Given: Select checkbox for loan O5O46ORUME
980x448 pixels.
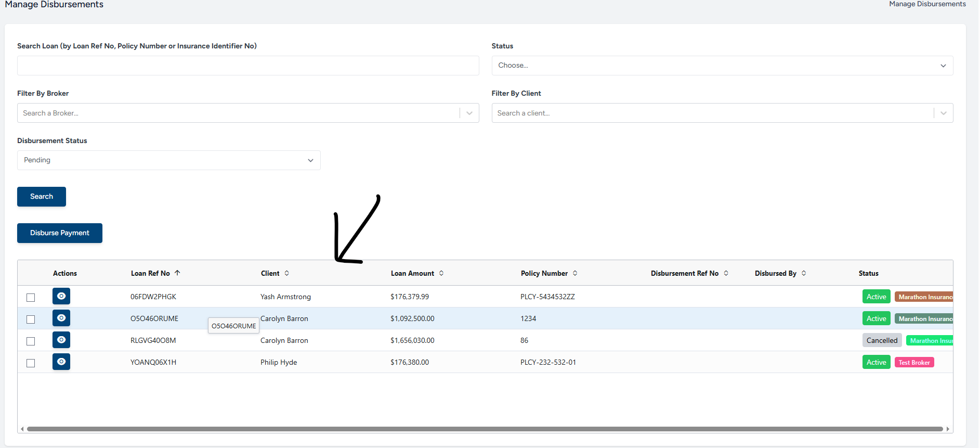Looking at the screenshot, I should 31,319.
